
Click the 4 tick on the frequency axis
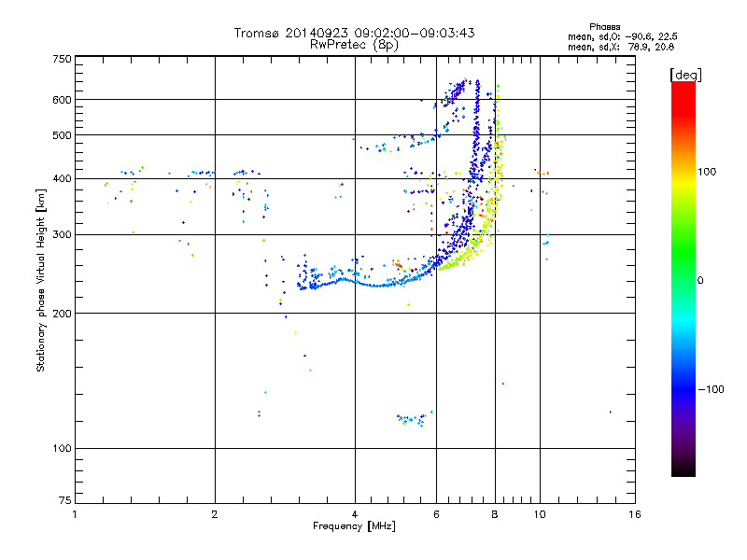tap(355, 514)
